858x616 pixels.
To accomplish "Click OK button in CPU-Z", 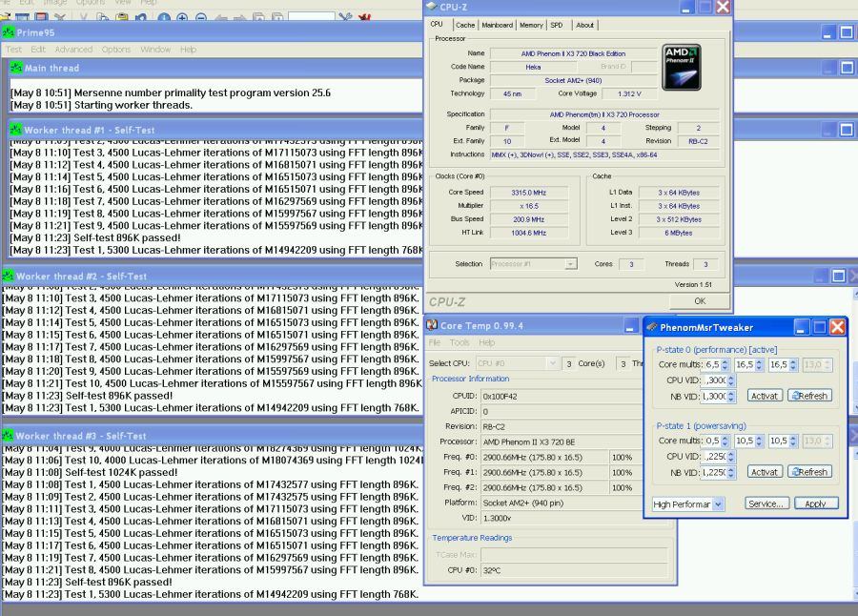I will [x=700, y=301].
